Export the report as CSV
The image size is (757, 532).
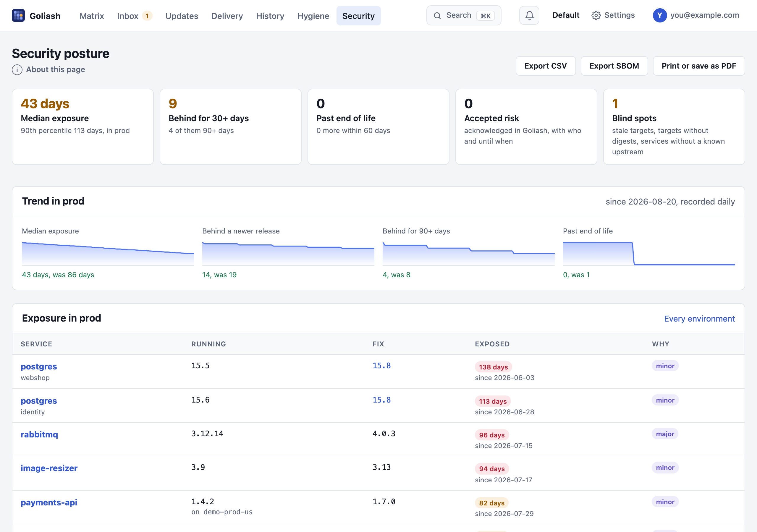coord(546,66)
